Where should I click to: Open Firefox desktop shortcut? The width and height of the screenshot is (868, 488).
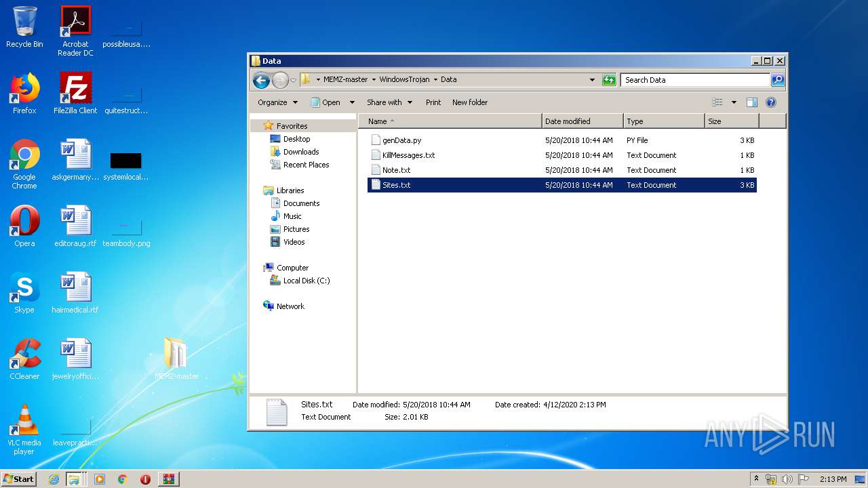[24, 94]
